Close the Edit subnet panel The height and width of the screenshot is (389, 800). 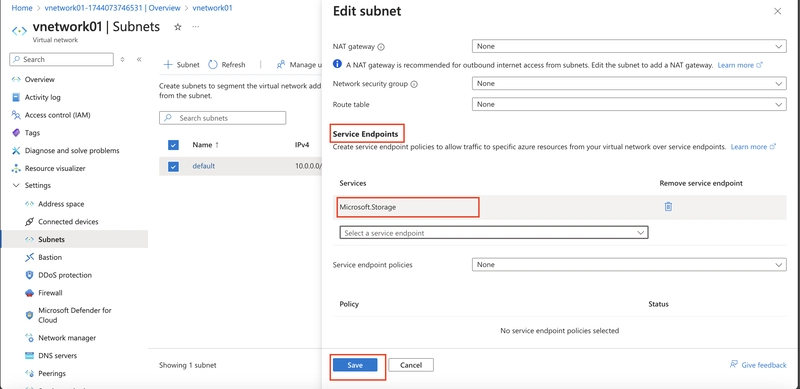point(778,11)
